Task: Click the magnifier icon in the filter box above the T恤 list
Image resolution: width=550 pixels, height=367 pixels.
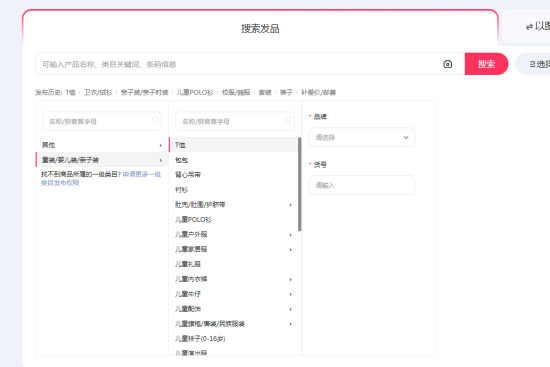Action: [x=288, y=120]
